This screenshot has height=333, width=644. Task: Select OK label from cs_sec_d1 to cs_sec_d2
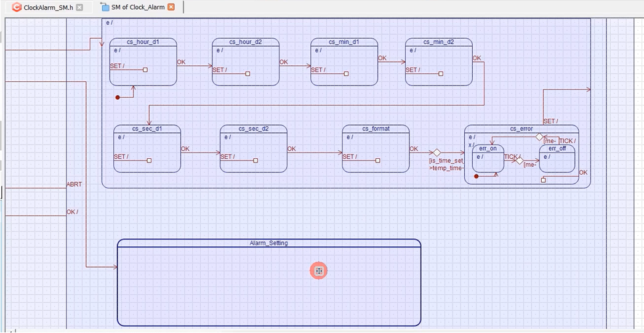(x=185, y=149)
